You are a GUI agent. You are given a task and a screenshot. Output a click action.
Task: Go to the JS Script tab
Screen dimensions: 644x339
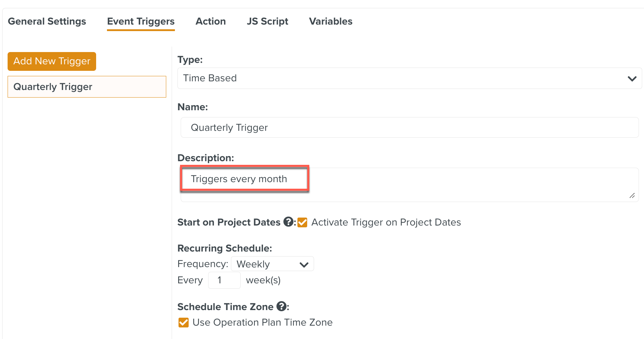267,21
